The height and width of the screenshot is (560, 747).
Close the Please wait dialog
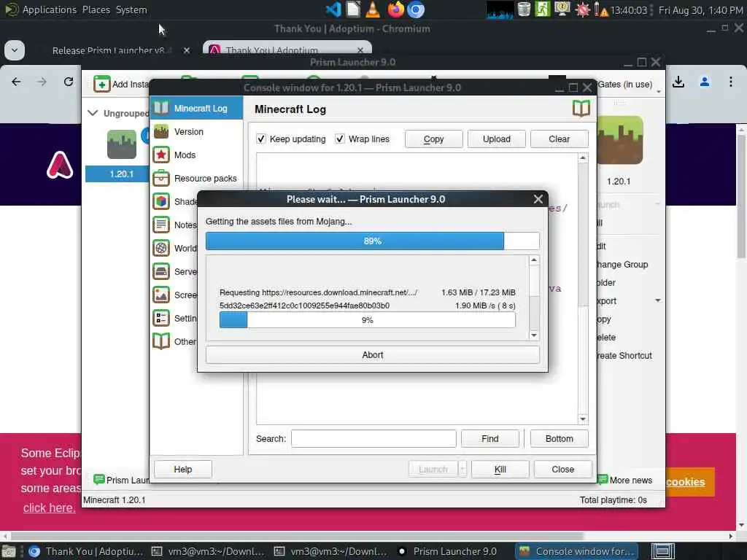(x=538, y=199)
